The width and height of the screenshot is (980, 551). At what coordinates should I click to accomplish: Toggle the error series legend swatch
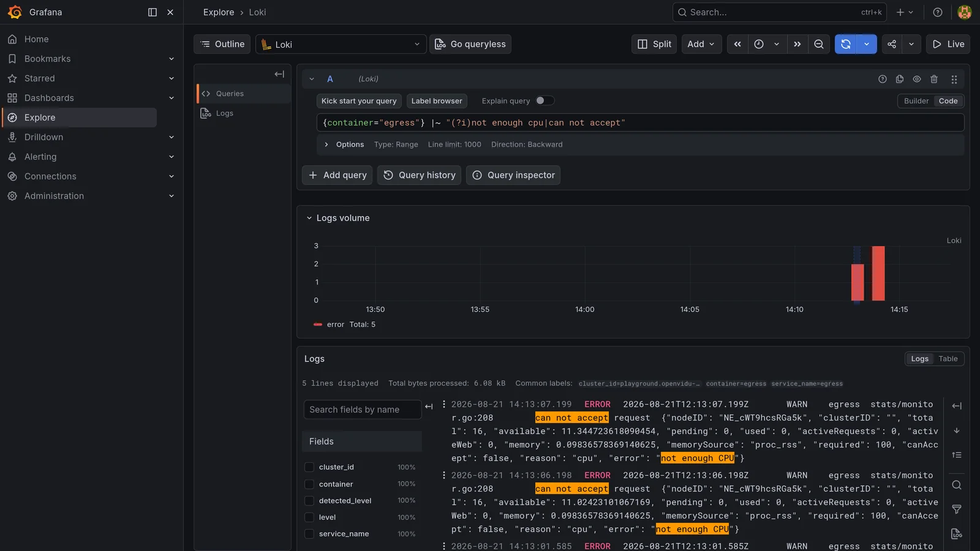click(x=318, y=324)
